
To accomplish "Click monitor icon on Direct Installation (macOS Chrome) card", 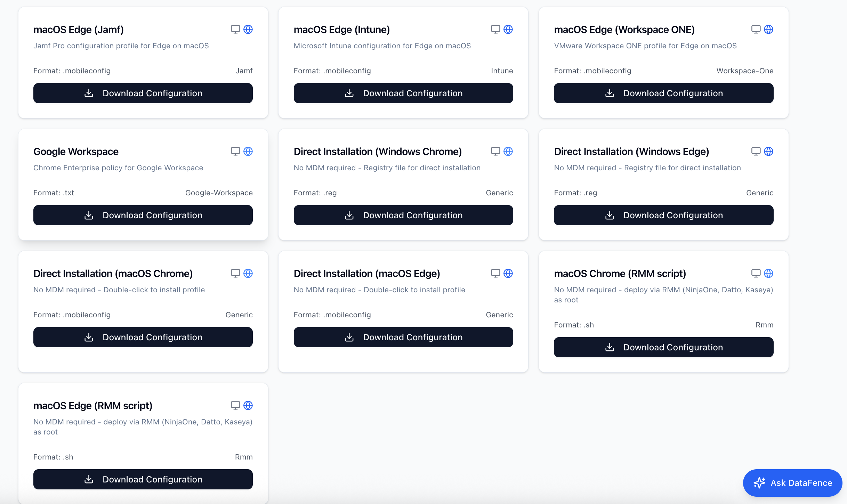I will click(x=235, y=274).
